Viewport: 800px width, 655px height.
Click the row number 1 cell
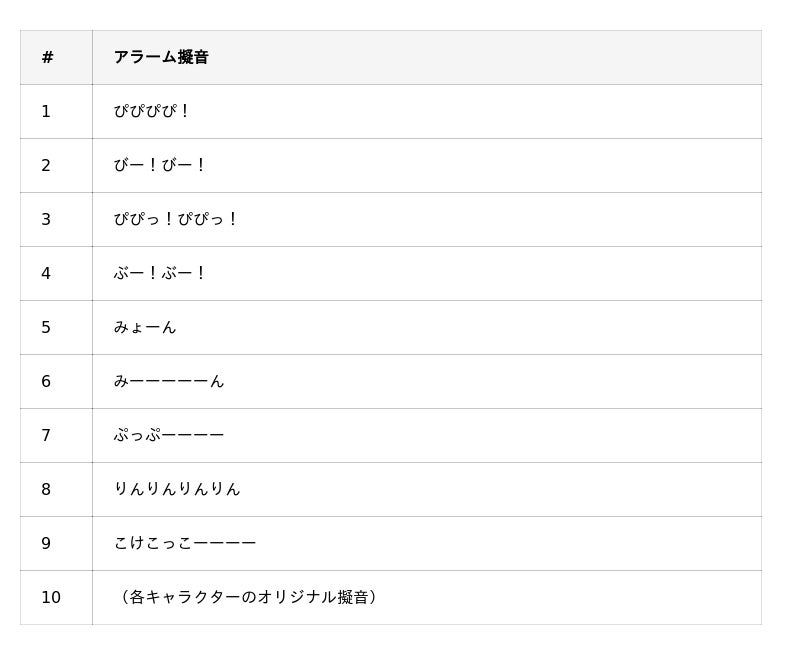(46, 112)
